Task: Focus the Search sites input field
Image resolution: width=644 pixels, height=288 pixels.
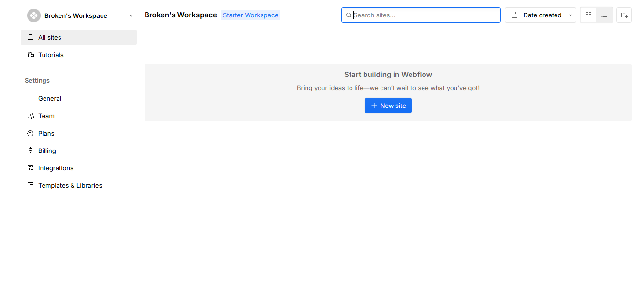Action: tap(421, 15)
